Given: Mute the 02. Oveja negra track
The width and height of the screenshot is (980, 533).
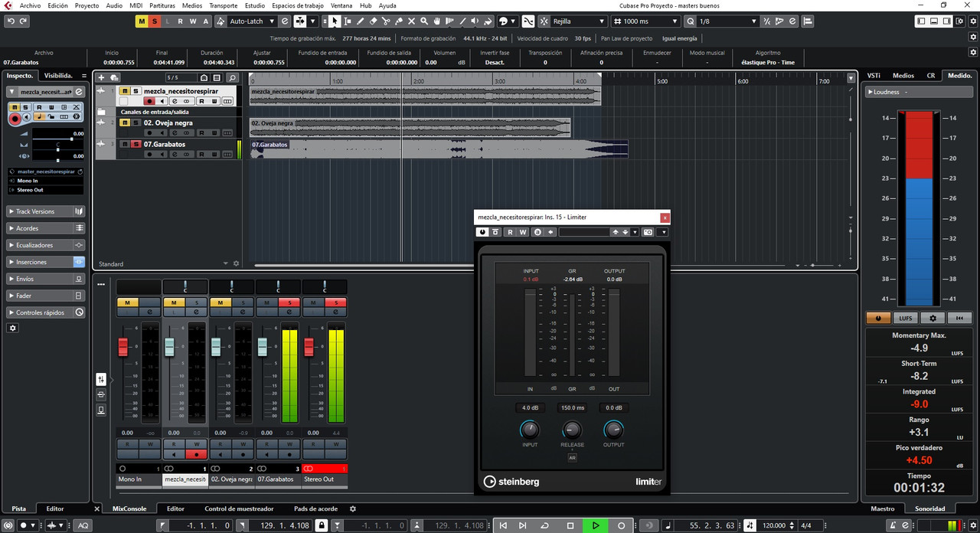Looking at the screenshot, I should 124,123.
